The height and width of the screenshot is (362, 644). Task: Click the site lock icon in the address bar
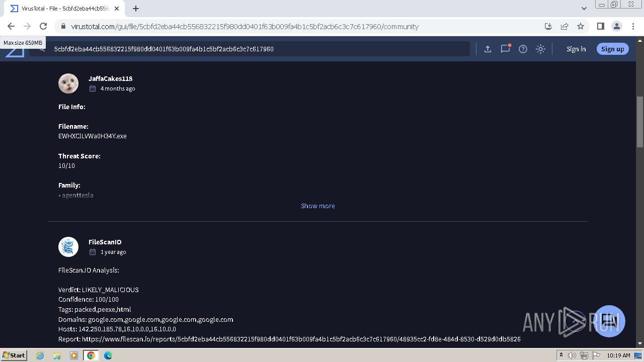point(63,27)
